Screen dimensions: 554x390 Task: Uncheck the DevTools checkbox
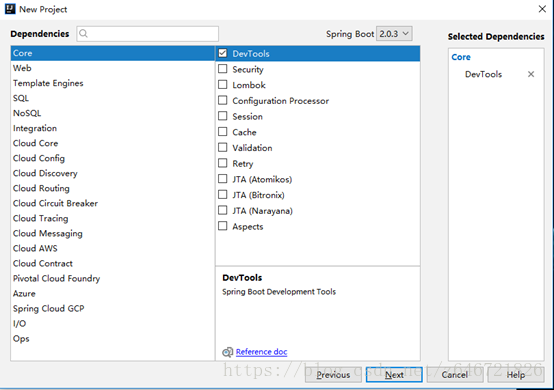tap(223, 53)
